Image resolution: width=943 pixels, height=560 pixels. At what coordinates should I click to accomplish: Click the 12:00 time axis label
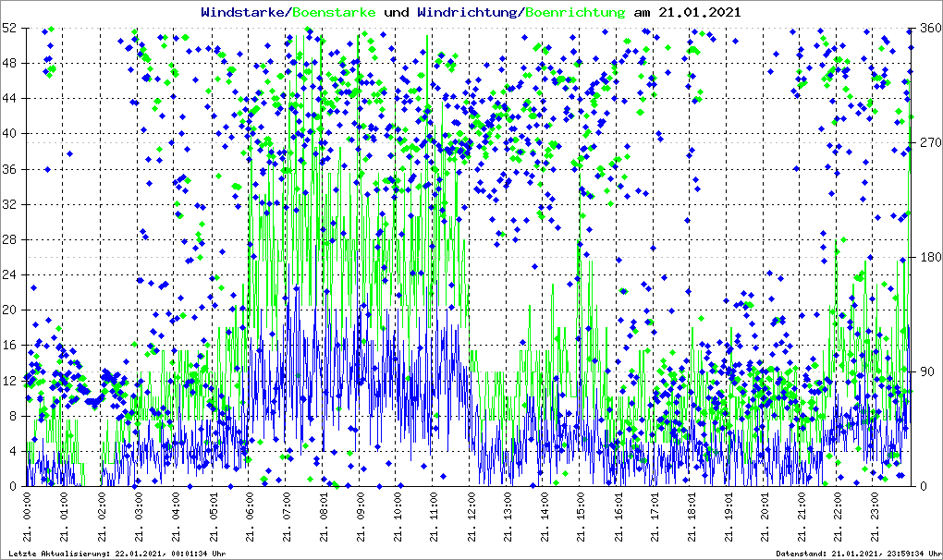(x=471, y=517)
